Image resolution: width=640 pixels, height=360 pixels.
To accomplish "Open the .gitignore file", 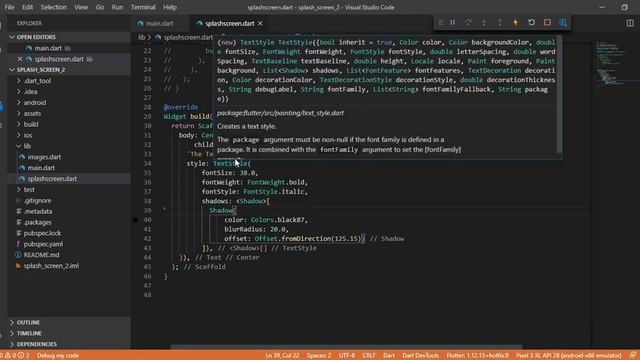I will (69, 200).
